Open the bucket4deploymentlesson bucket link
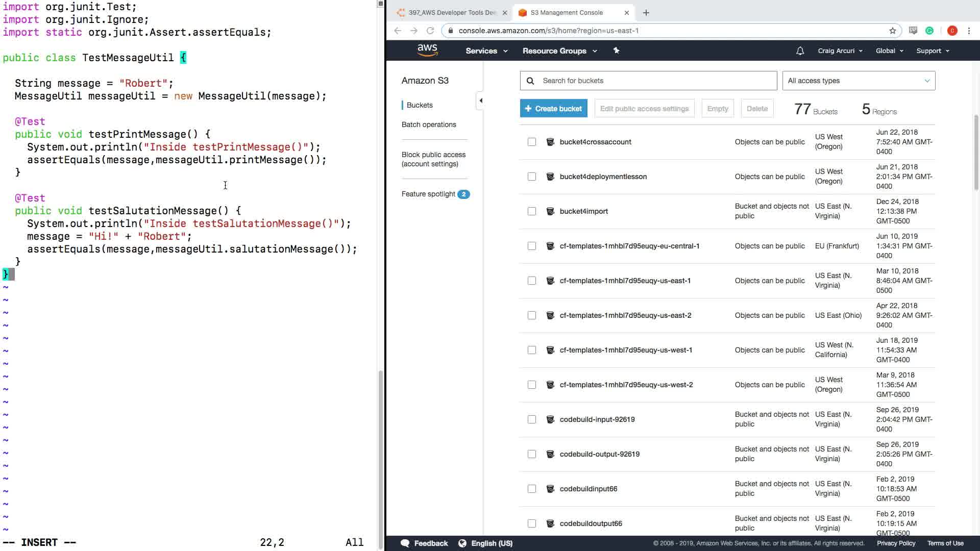 [603, 177]
